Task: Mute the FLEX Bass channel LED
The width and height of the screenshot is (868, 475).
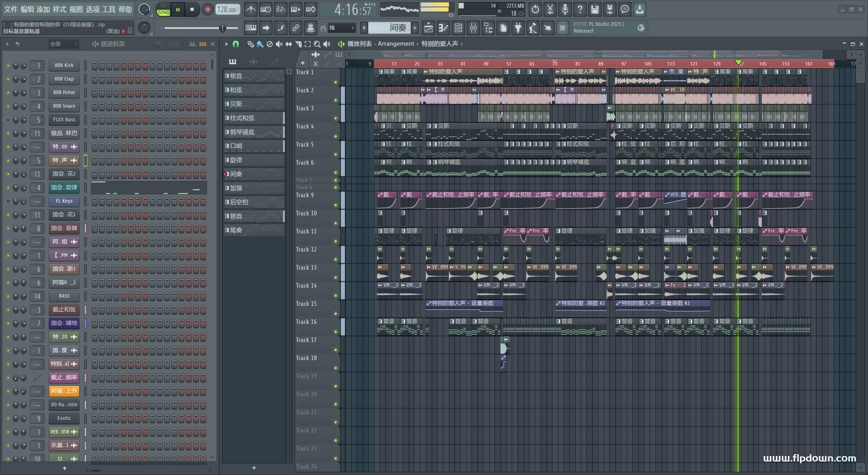Action: 8,120
